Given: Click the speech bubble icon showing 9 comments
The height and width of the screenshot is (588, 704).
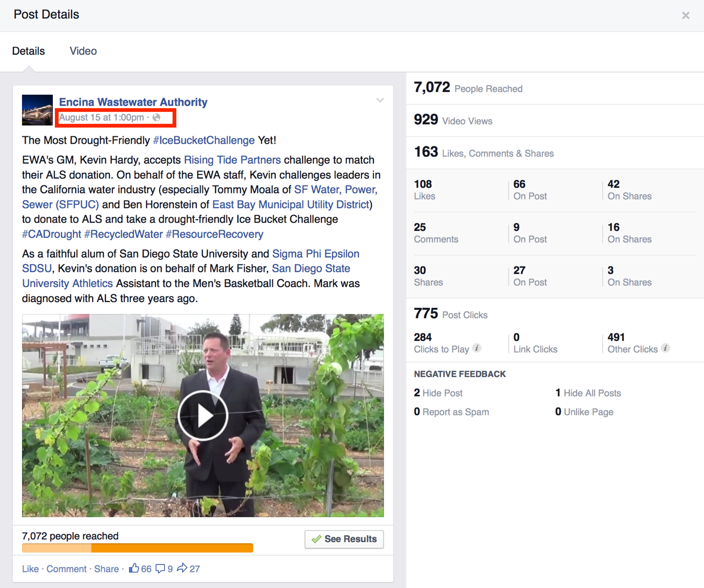Looking at the screenshot, I should 160,569.
